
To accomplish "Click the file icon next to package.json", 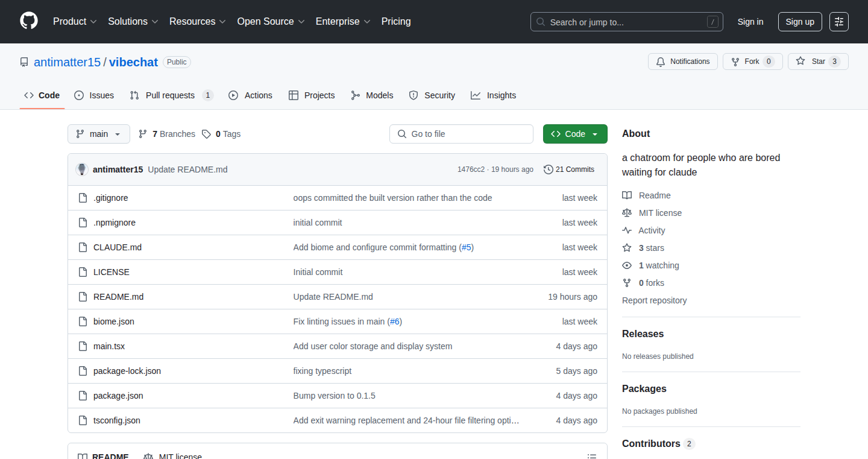I will point(83,396).
